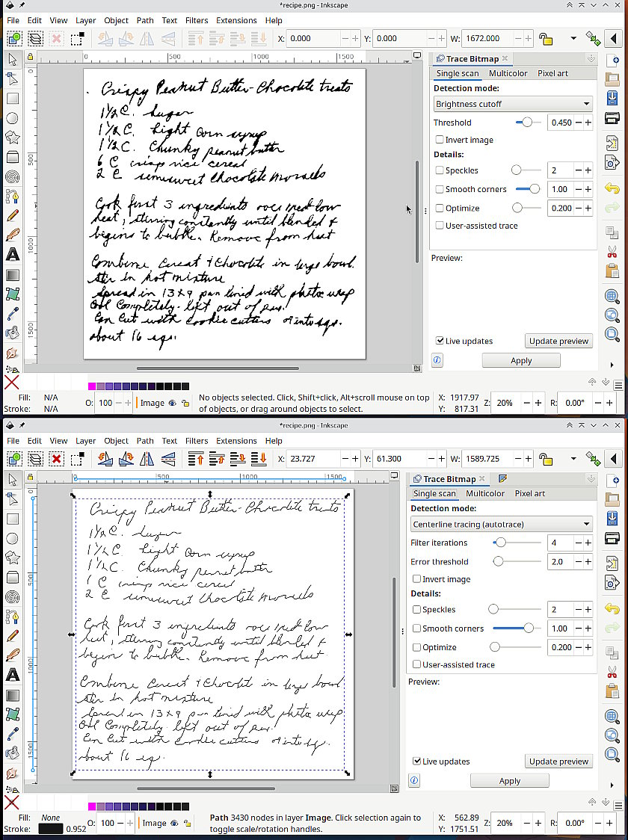Select the Calligraphy pen tool in upper window
The width and height of the screenshot is (628, 840).
[x=12, y=235]
